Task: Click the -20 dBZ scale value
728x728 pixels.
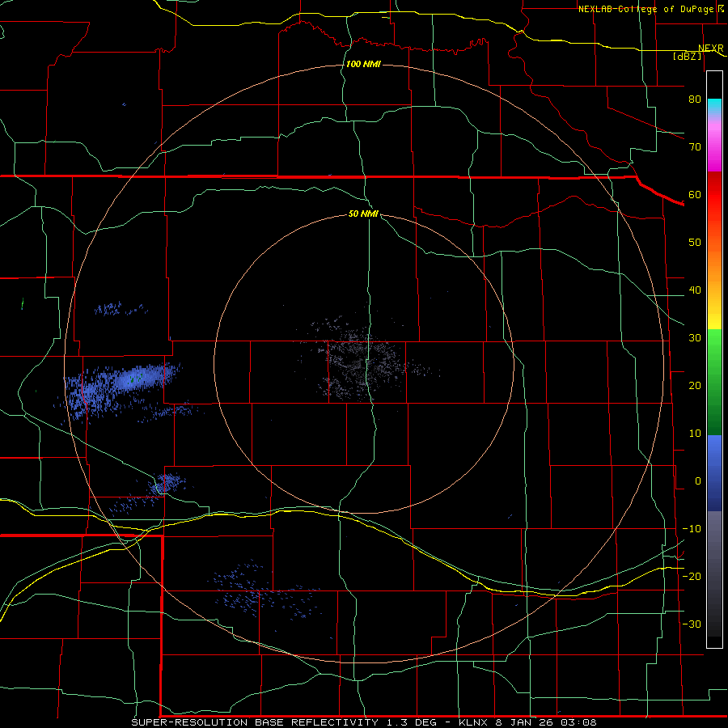Action: 692,577
